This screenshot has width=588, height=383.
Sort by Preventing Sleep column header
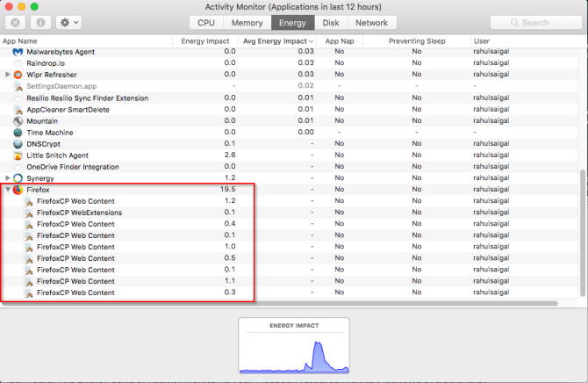[417, 41]
